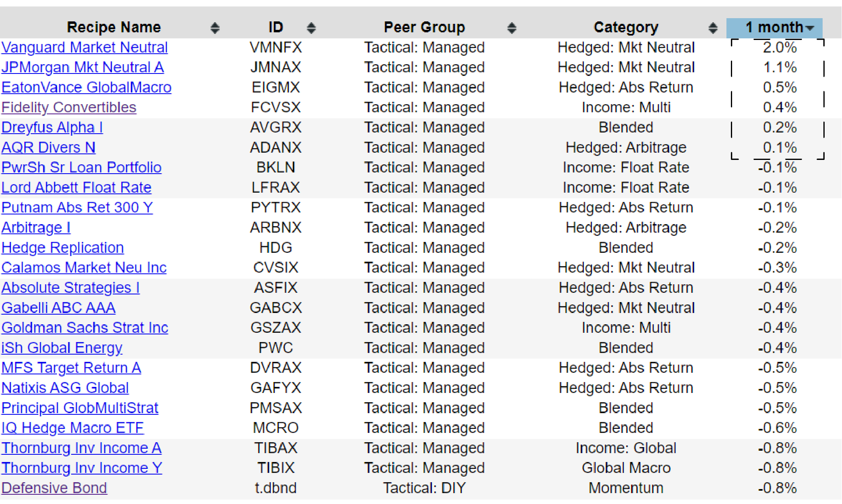This screenshot has height=504, width=842.
Task: Open Goldman Sachs Strat Inc recipe
Action: point(85,328)
